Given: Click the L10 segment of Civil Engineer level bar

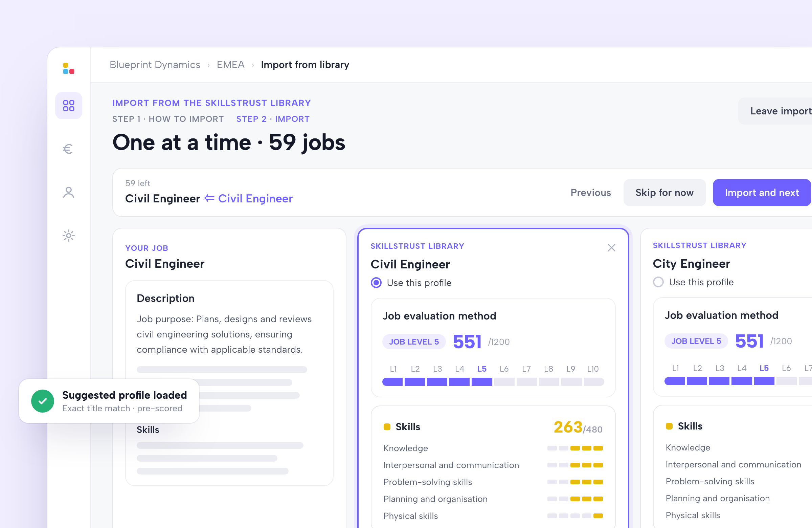Looking at the screenshot, I should (594, 381).
